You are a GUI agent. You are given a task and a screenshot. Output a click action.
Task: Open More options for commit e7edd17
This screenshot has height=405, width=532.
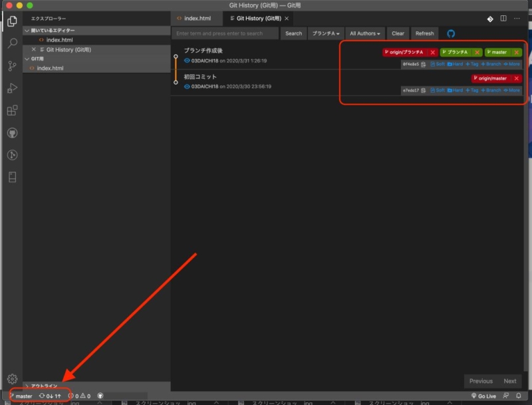[511, 90]
